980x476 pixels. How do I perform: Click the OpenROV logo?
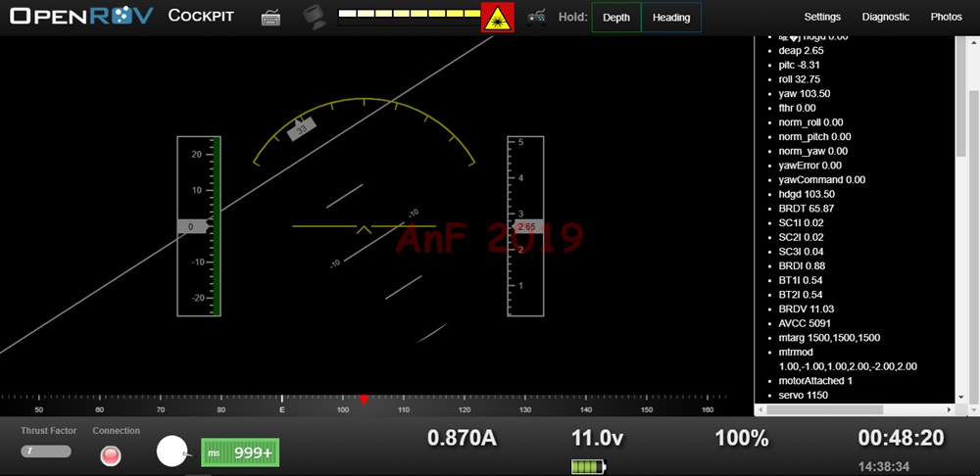pos(81,17)
